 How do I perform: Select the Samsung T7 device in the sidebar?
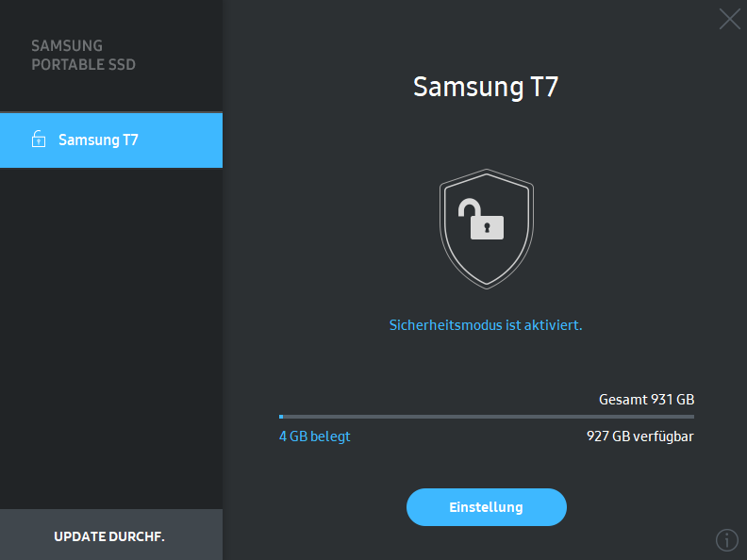111,140
